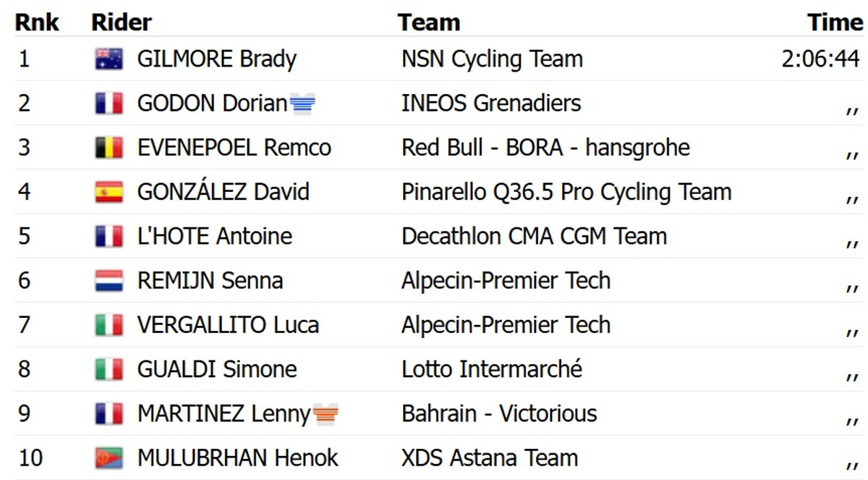Click the orange jersey icon after Martinez
The width and height of the screenshot is (868, 480).
click(325, 415)
